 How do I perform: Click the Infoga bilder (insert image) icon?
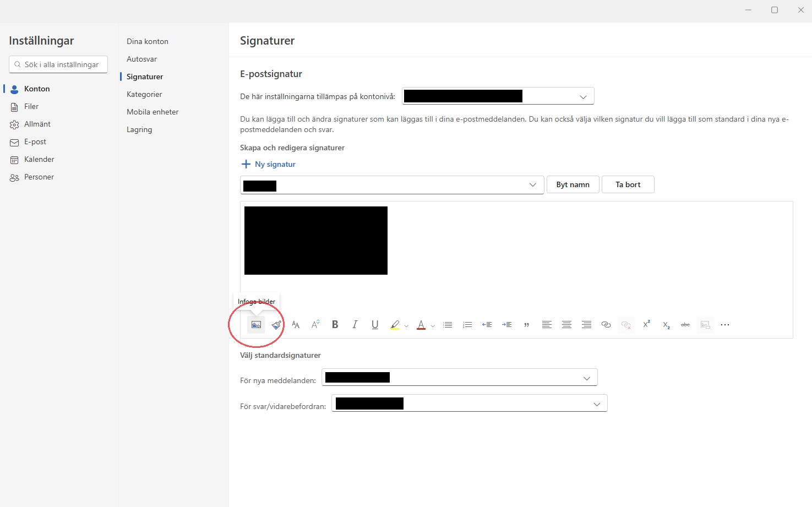256,325
